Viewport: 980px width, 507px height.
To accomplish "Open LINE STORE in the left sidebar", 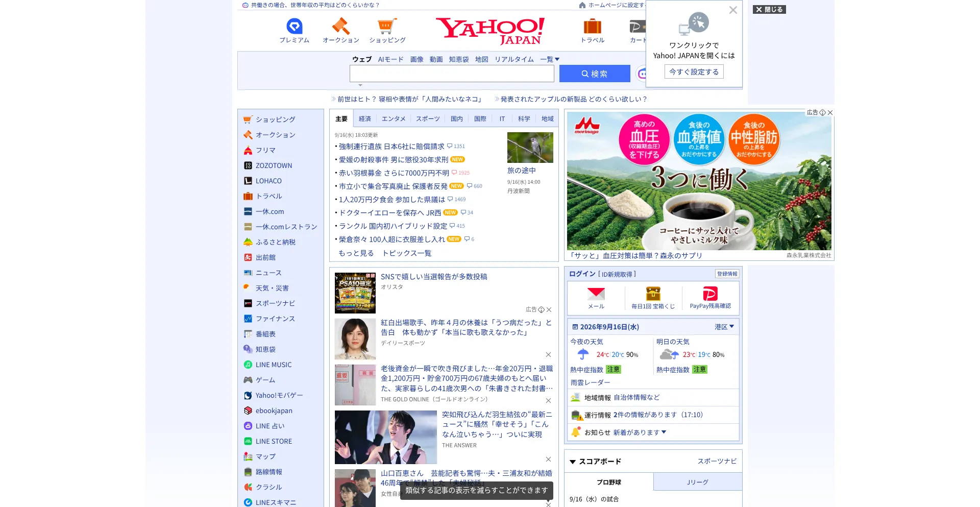I will 274,441.
